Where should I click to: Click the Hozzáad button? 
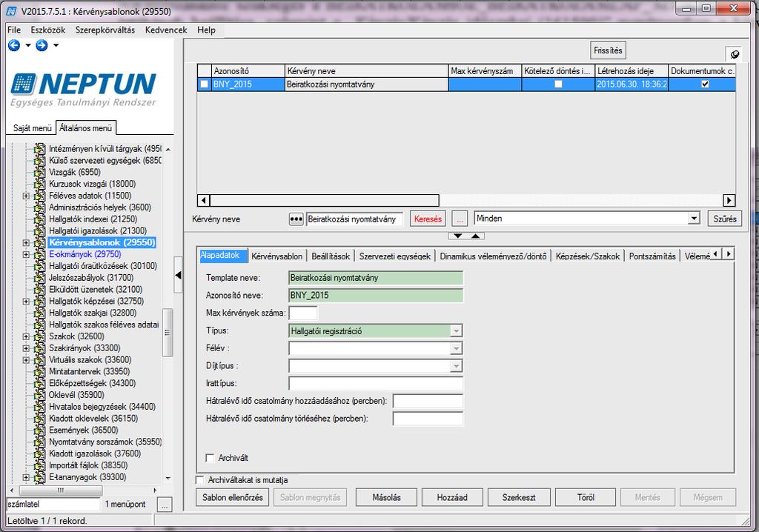pos(452,497)
